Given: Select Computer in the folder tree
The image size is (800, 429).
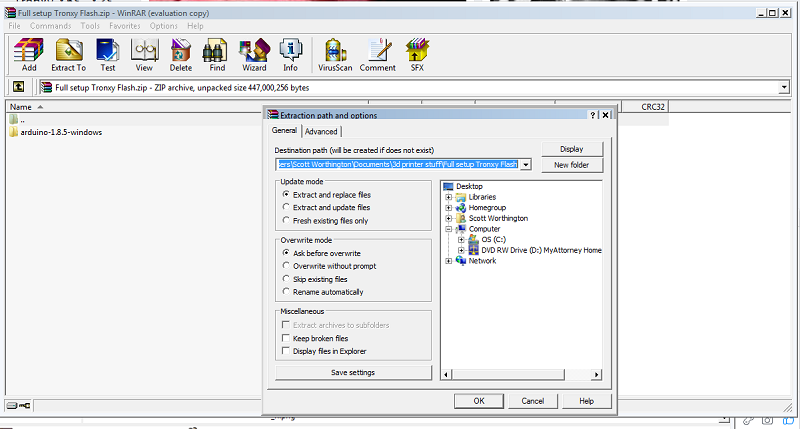Looking at the screenshot, I should [x=484, y=229].
